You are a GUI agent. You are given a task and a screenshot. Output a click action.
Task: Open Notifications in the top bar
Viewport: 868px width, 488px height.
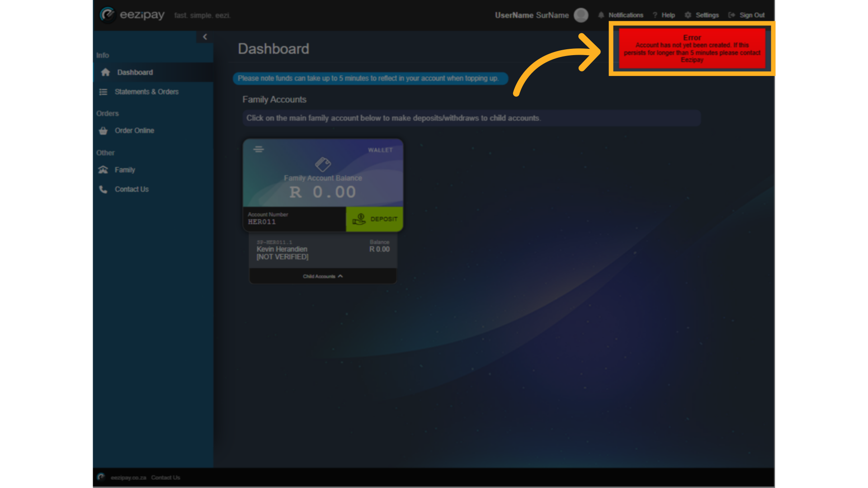point(626,15)
